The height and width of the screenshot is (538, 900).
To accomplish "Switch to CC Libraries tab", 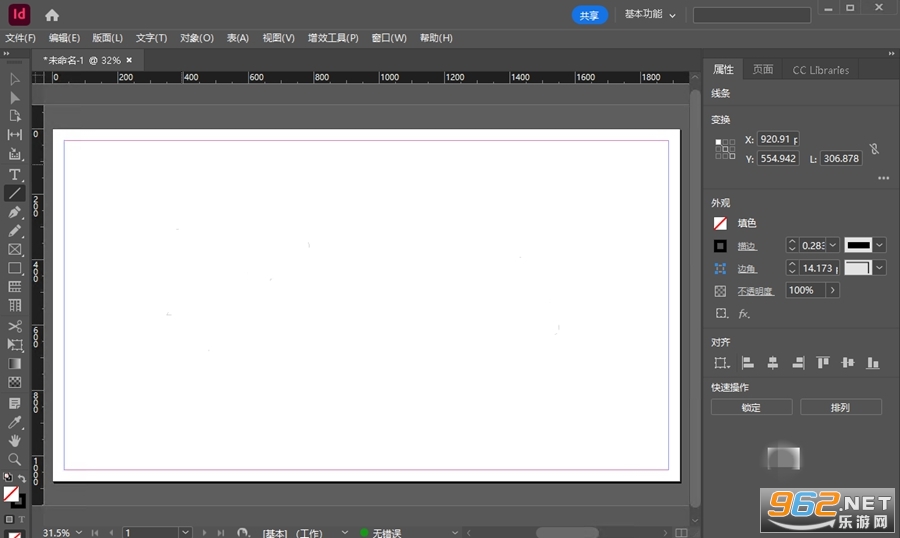I will point(820,69).
